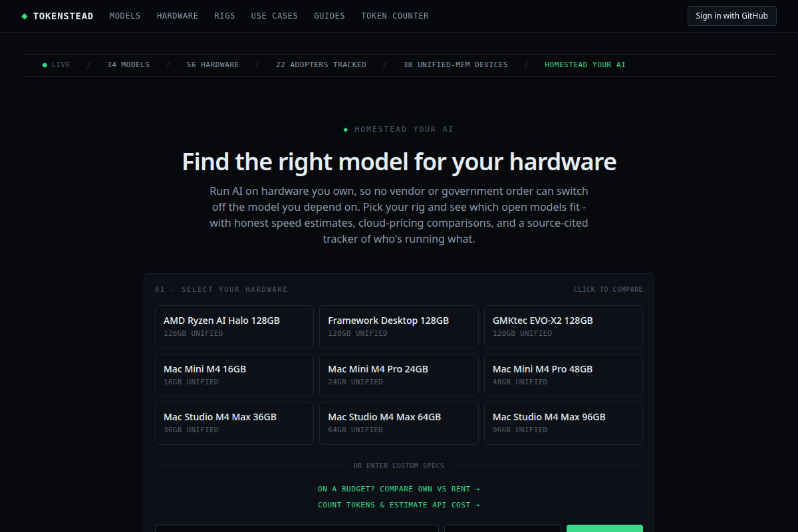This screenshot has width=798, height=532.
Task: Select the AMD Ryzen AI Halo 128GB card
Action: [x=234, y=327]
